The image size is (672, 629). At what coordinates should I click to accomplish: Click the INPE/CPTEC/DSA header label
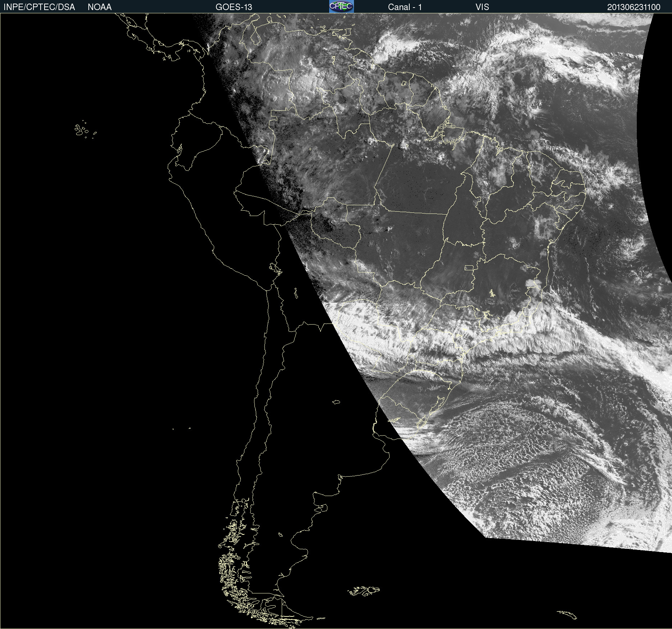(39, 7)
